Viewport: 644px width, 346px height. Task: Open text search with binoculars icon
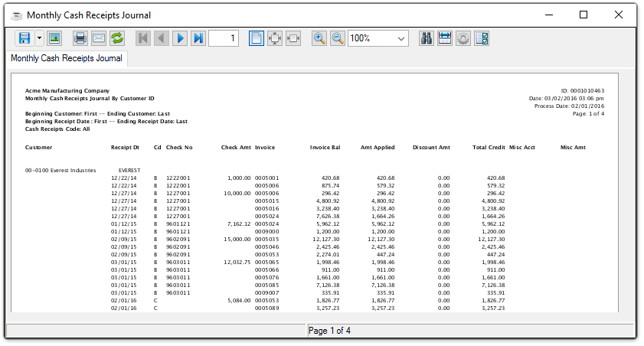click(x=427, y=38)
